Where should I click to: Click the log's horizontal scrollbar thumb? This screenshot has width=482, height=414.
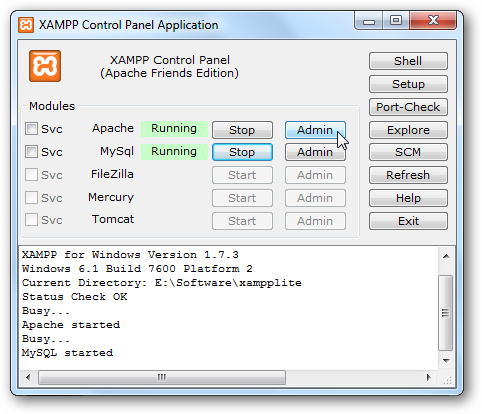point(162,377)
